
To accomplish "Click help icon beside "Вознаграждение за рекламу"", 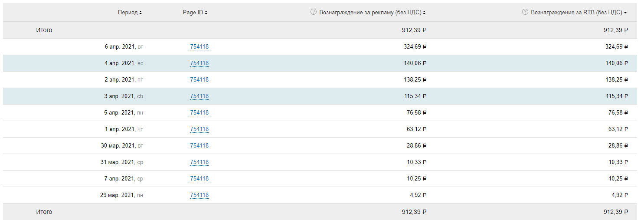I will [314, 12].
